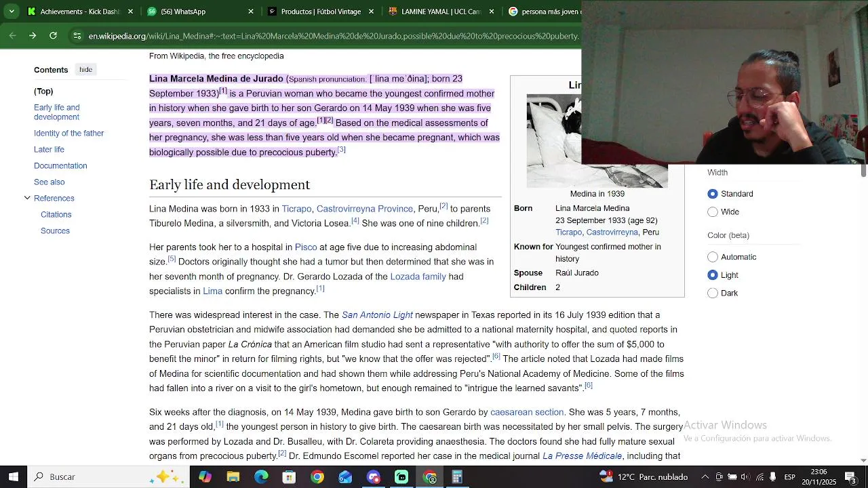Open Documentation section link
Viewport: 868px width, 488px height.
(x=60, y=165)
